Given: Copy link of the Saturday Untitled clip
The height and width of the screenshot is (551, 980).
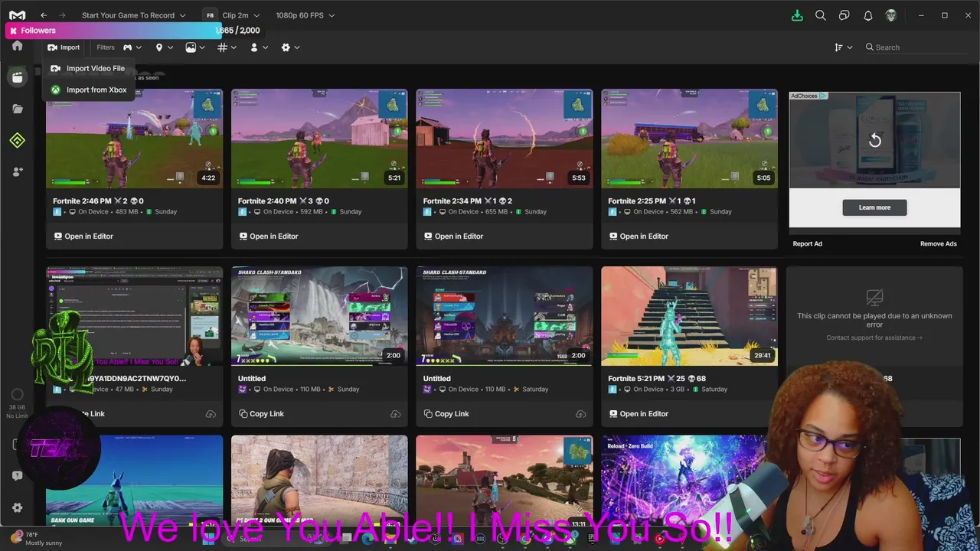Looking at the screenshot, I should point(446,414).
